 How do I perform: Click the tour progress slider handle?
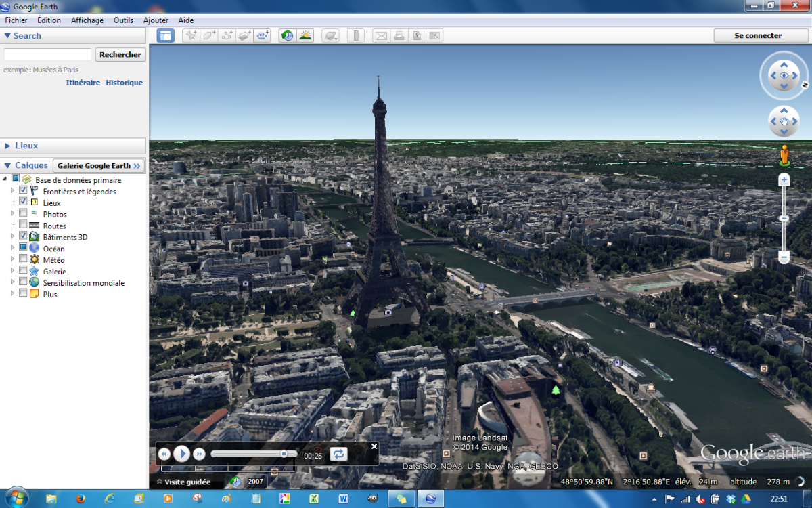point(284,454)
